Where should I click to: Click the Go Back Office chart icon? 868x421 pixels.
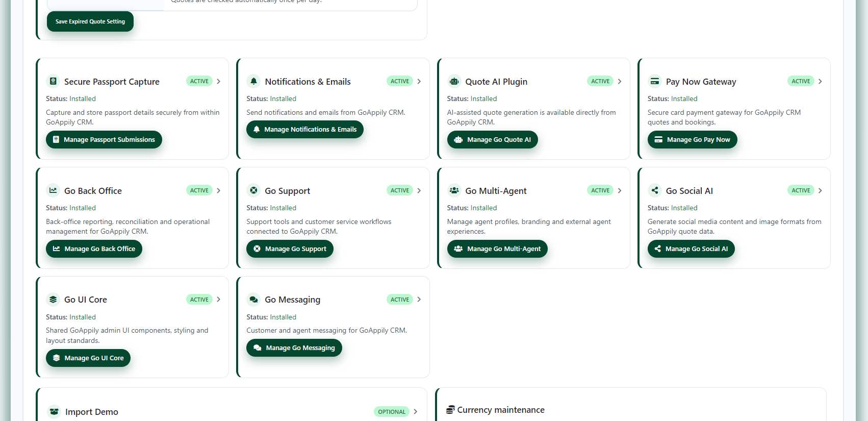coord(53,190)
